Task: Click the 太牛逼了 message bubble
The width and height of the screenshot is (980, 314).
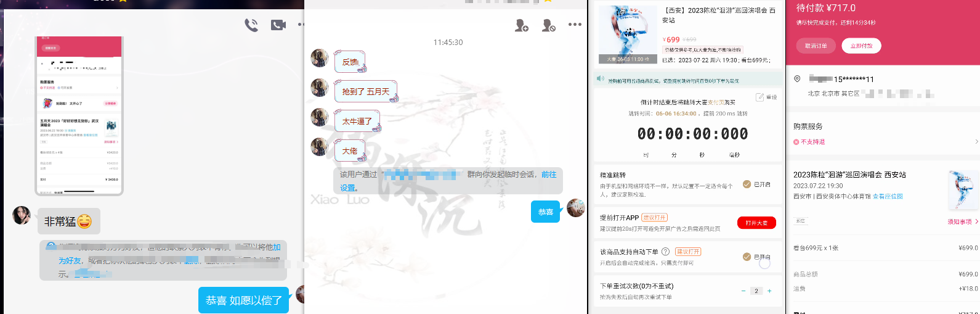Action: (x=357, y=121)
